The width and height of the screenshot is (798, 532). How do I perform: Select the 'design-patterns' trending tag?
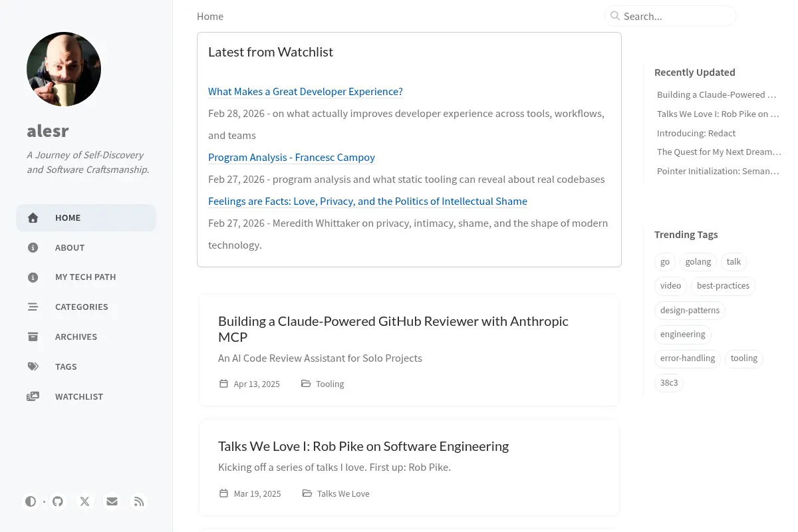click(690, 311)
